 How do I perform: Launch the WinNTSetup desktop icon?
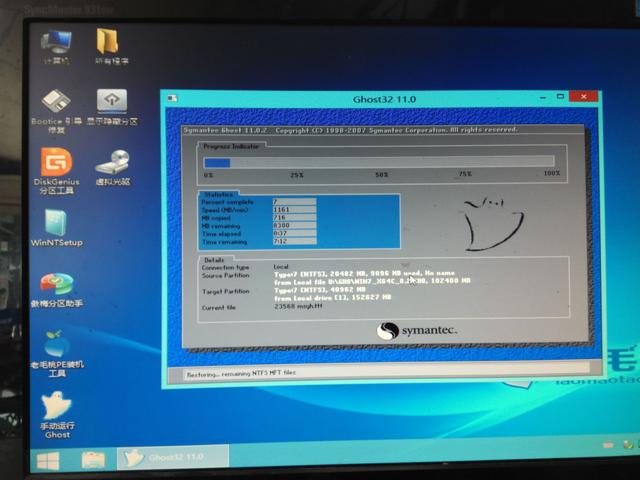(56, 228)
